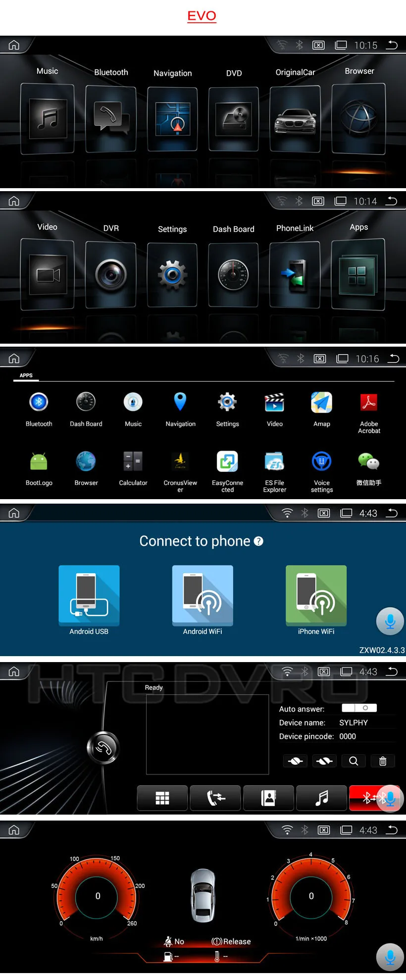Open Browser app in the APPS list
The image size is (406, 980).
pos(86,468)
